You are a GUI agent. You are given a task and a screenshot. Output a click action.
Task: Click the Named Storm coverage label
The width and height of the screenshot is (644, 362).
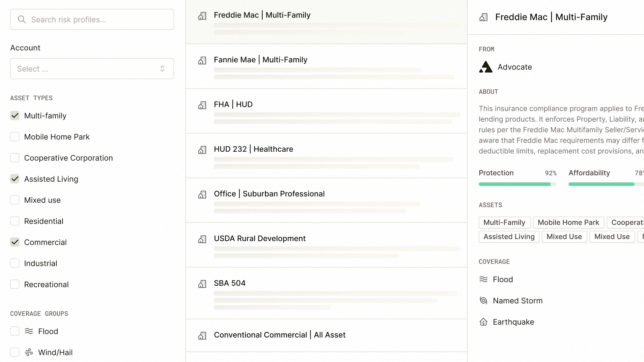tap(517, 301)
